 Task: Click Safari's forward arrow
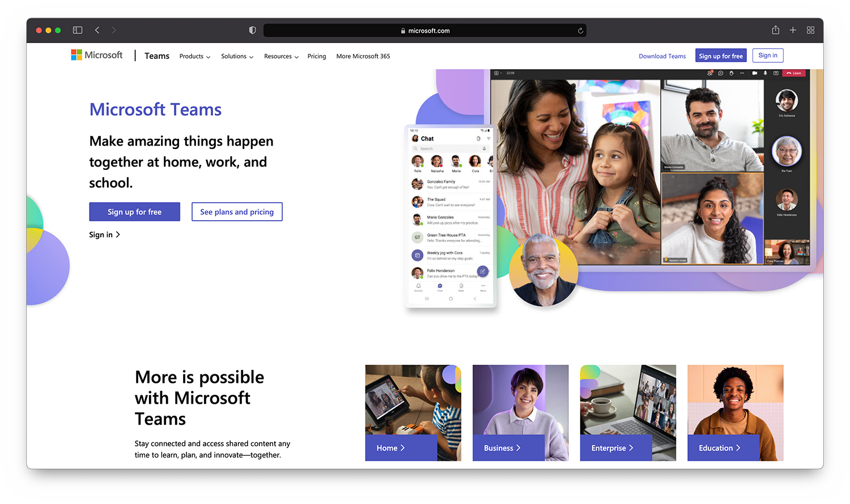113,30
